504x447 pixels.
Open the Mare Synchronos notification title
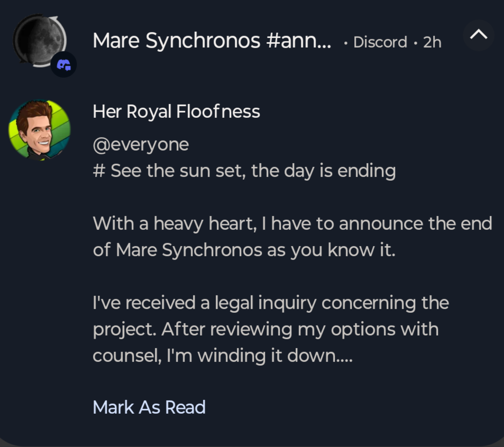(x=212, y=41)
